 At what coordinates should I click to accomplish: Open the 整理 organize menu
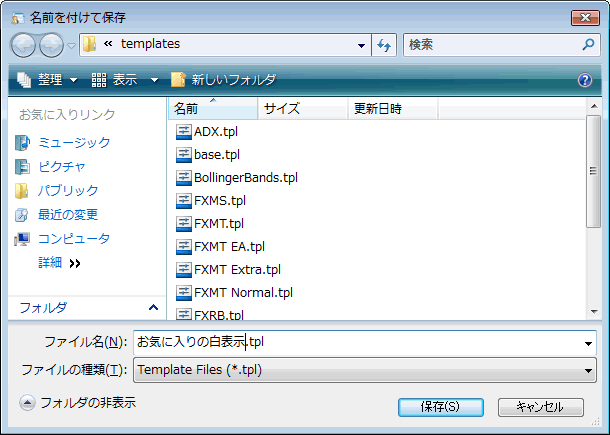[47, 80]
